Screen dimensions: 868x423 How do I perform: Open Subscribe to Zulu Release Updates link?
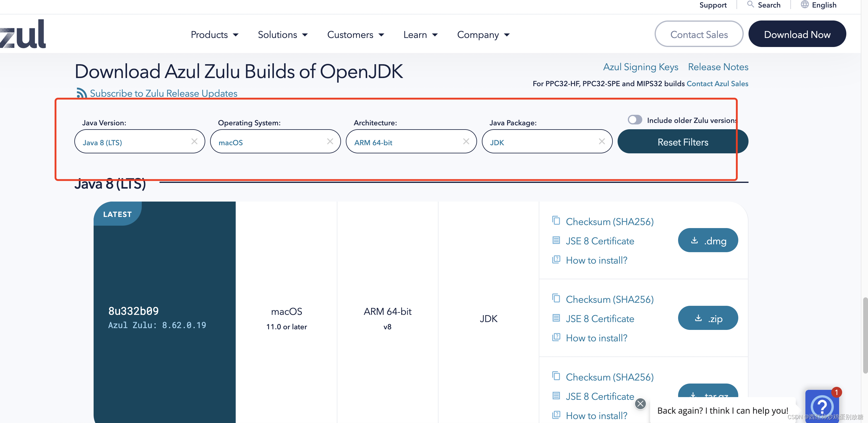[163, 93]
